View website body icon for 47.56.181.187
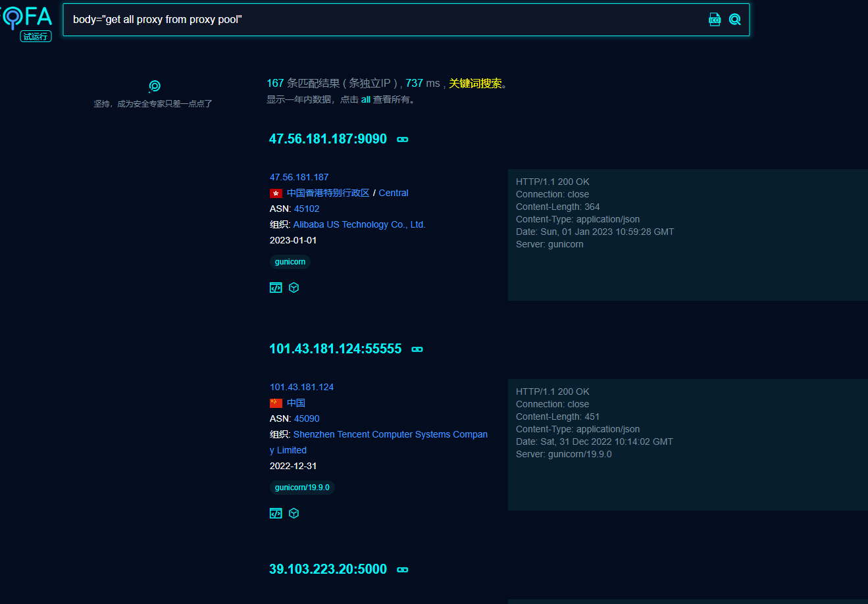The width and height of the screenshot is (868, 604). coord(276,288)
